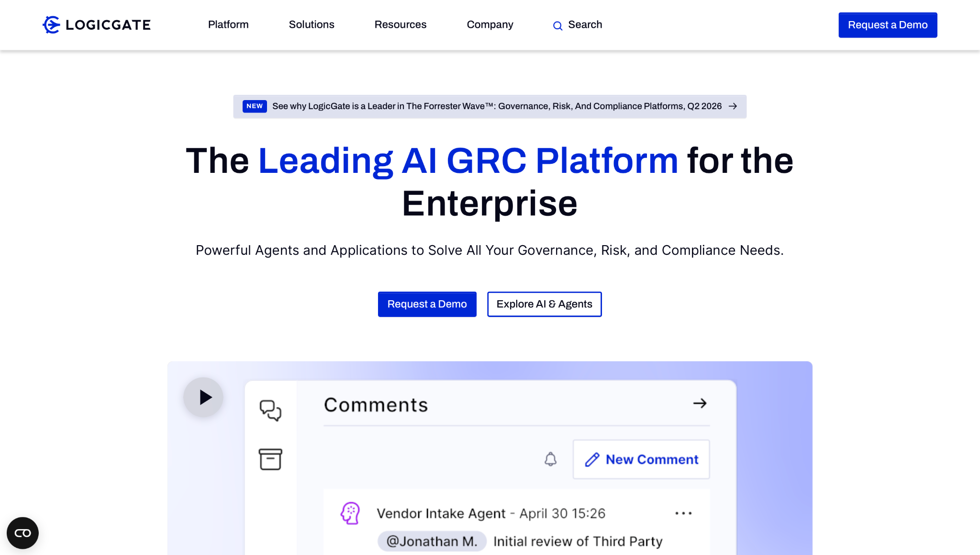
Task: Click Explore AI & Agents button
Action: click(544, 304)
